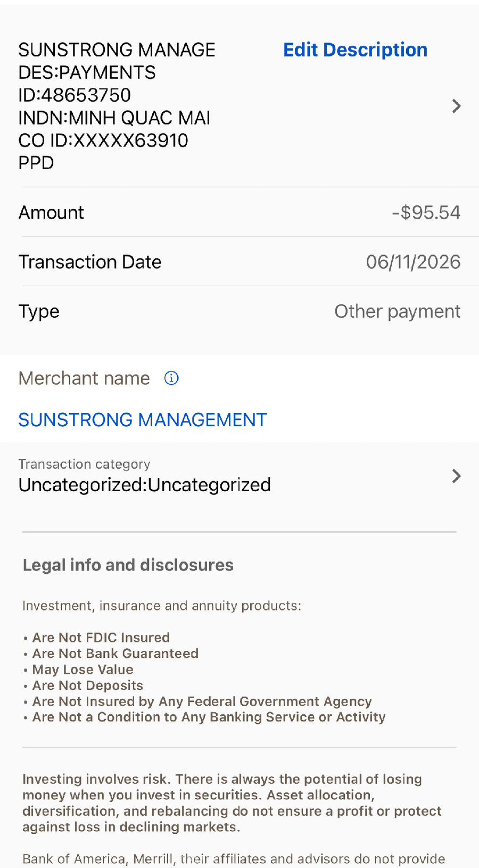The width and height of the screenshot is (479, 868).
Task: Tap the May Lose Value bullet
Action: click(x=78, y=669)
